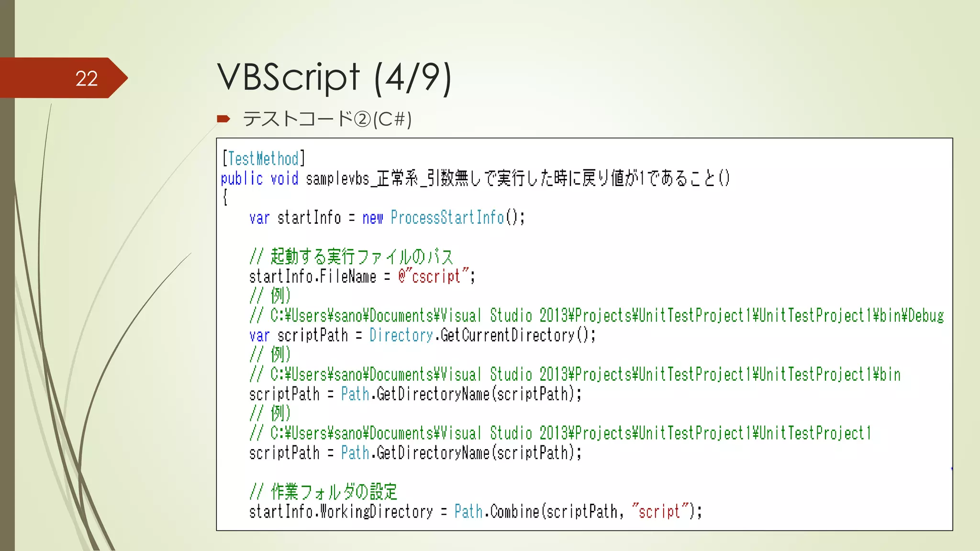Click the comment "// 作業フォルダの設定"
The image size is (980, 551).
click(x=323, y=492)
